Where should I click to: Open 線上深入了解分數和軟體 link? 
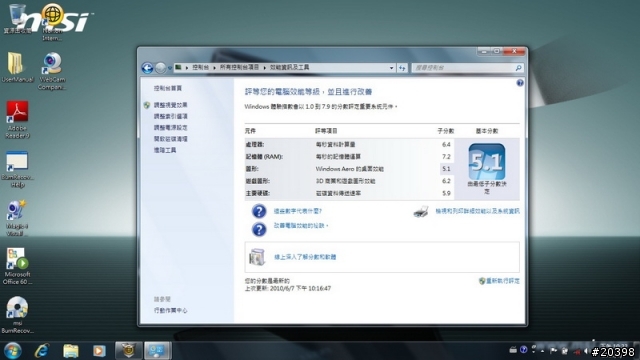(x=305, y=257)
